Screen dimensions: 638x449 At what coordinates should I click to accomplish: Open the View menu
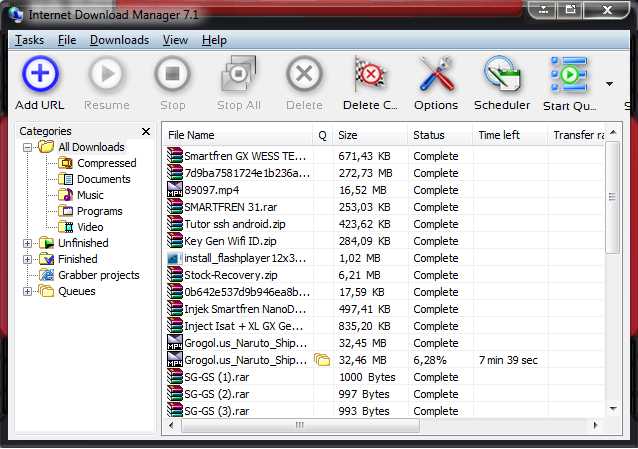pyautogui.click(x=175, y=40)
